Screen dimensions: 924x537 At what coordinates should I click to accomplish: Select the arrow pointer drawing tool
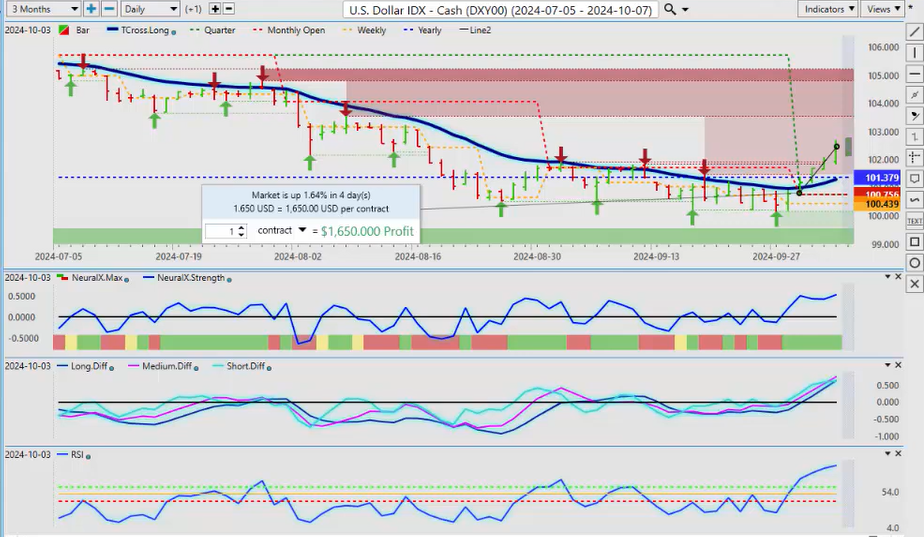[915, 116]
